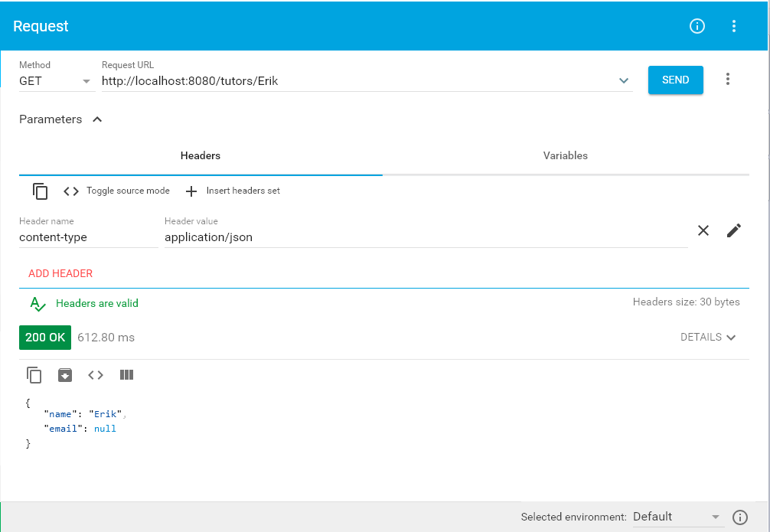
Task: Copy response body to clipboard
Action: coord(34,375)
